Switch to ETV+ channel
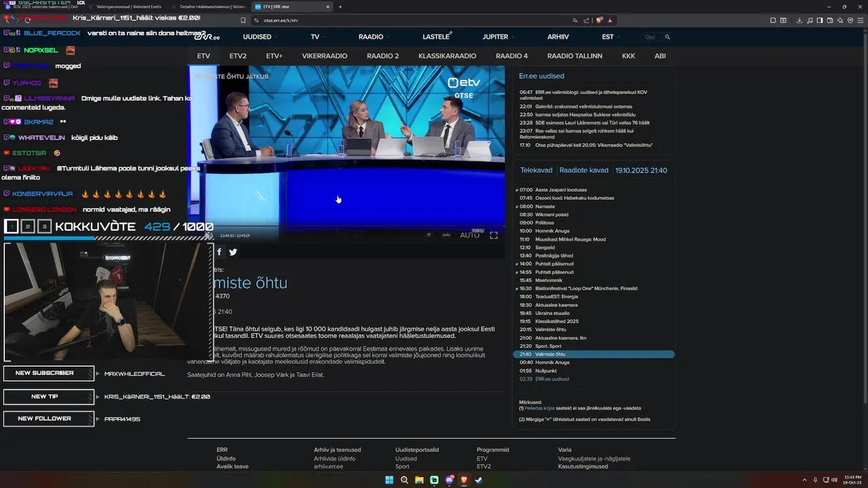 click(274, 56)
